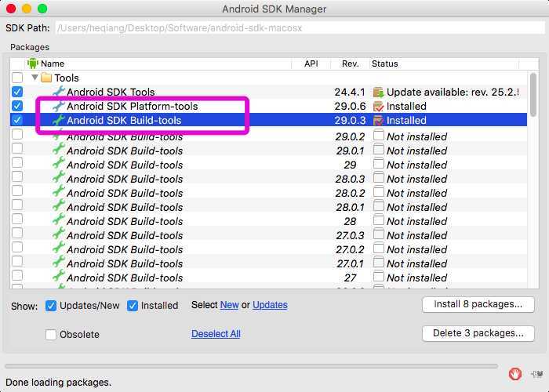Image resolution: width=549 pixels, height=392 pixels.
Task: Select Android SDK Tools row name
Action: pos(111,92)
